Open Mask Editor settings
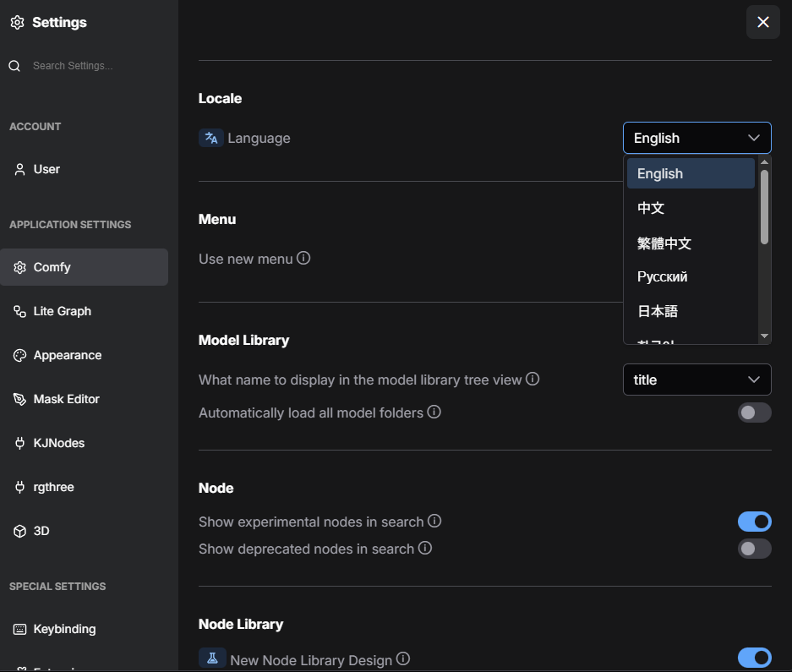The image size is (792, 672). coord(84,399)
